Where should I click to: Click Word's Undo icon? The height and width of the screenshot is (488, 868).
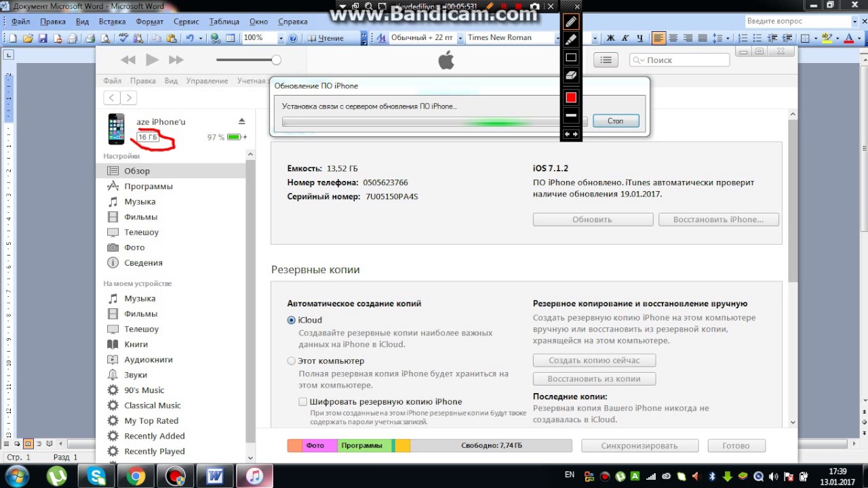[190, 38]
